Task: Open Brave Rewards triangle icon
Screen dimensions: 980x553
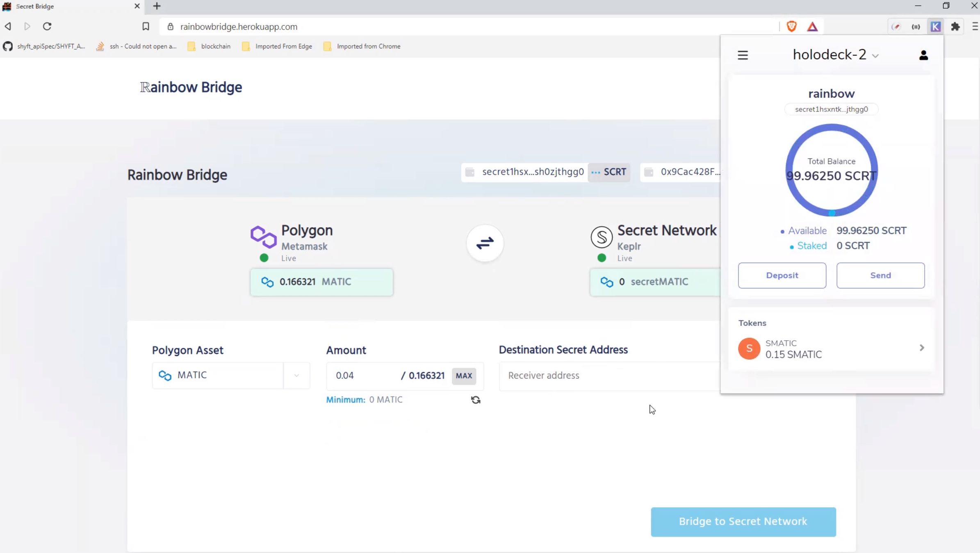Action: (x=812, y=27)
